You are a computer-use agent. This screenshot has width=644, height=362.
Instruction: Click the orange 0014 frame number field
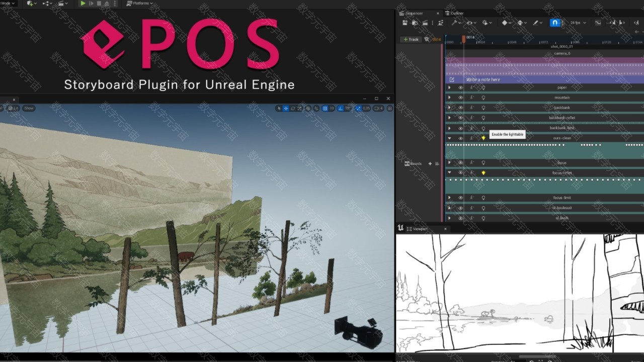(x=437, y=39)
